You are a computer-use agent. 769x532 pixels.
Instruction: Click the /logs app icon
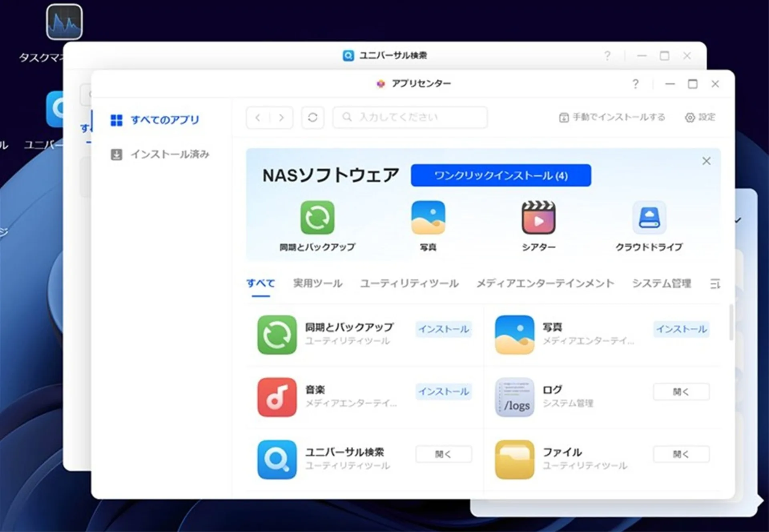click(515, 397)
